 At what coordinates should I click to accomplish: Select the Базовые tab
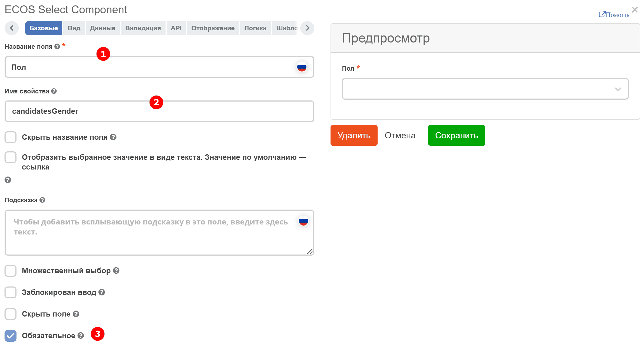(44, 28)
